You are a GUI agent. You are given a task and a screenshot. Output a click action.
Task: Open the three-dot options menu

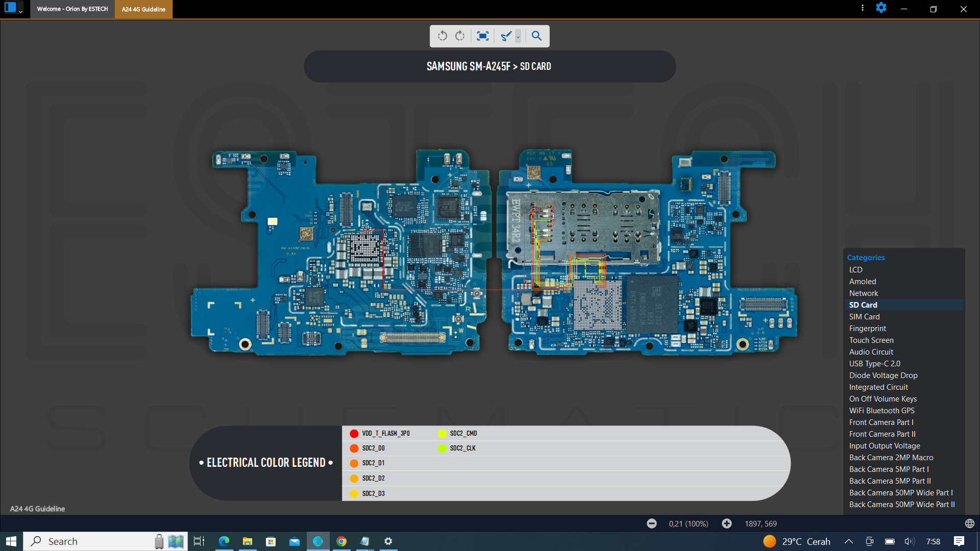863,8
